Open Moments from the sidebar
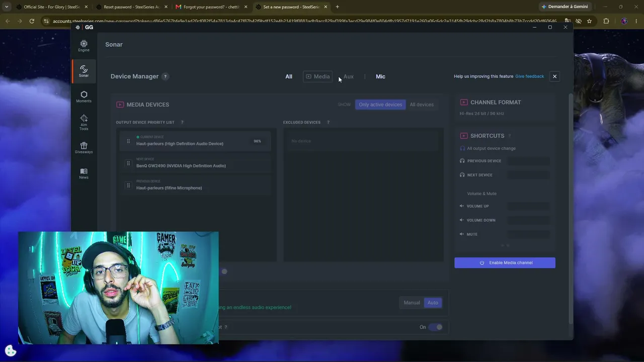The width and height of the screenshot is (644, 362). point(84,97)
